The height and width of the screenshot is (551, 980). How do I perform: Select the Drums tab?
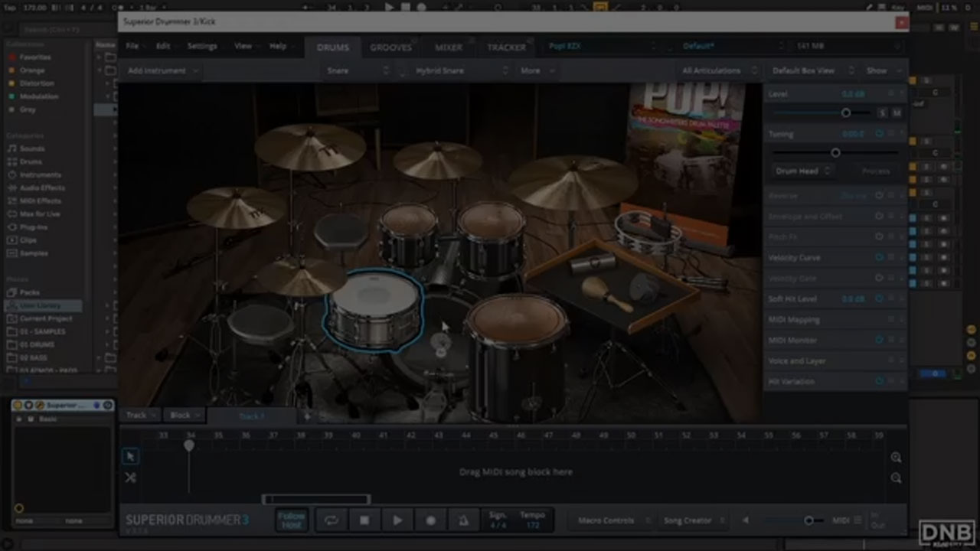(x=333, y=47)
